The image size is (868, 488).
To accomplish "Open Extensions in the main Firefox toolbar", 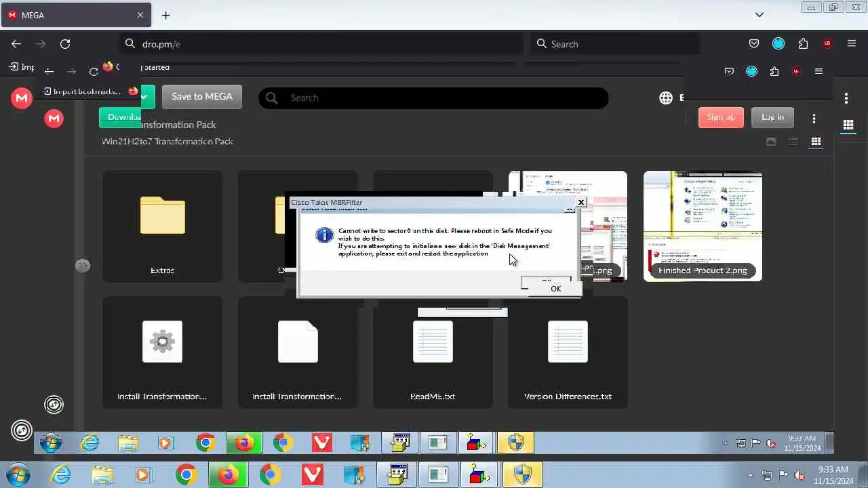I will point(803,43).
